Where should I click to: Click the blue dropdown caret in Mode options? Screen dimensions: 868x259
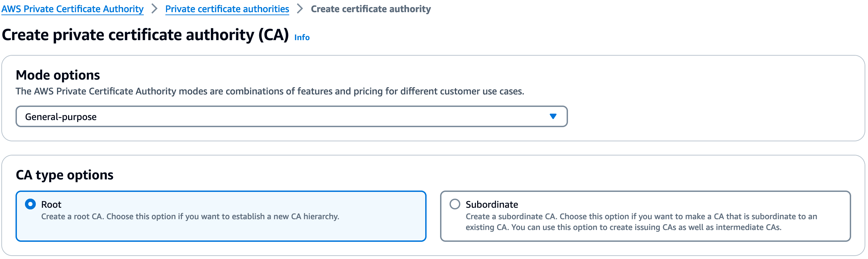tap(553, 116)
